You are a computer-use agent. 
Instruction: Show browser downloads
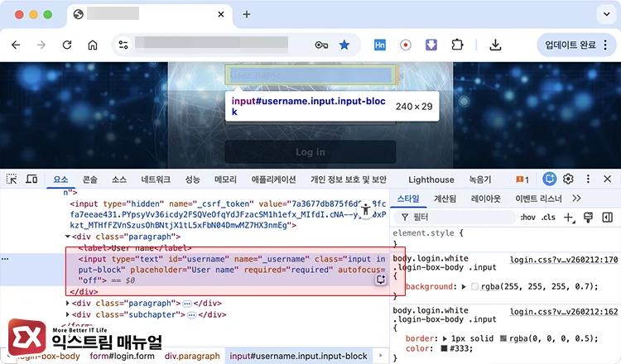point(495,45)
